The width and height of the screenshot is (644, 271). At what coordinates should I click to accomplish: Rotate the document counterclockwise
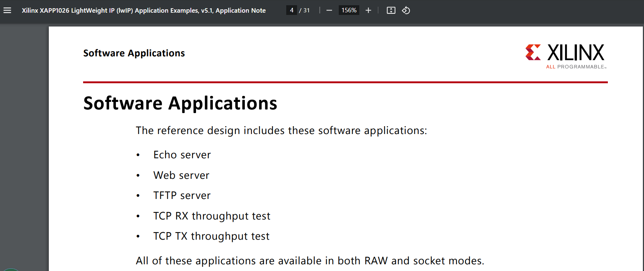[x=406, y=10]
